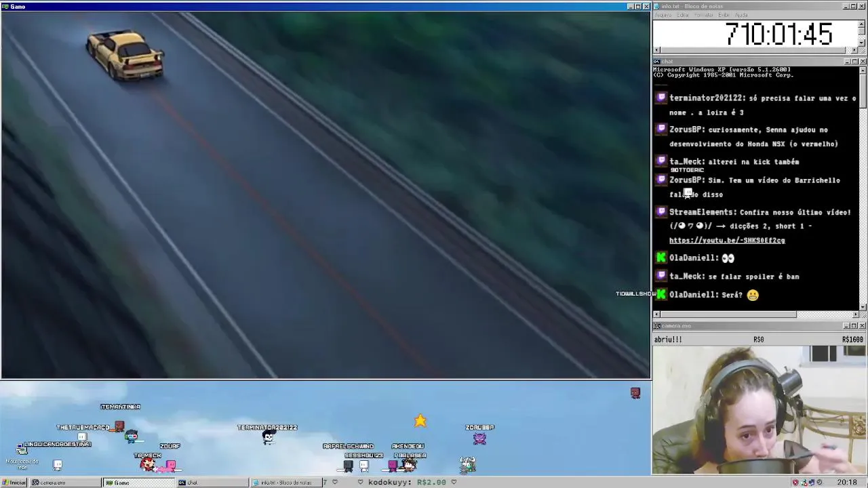Viewport: 868px width, 488px height.
Task: Click the chat horizontal scrollbar right arrow
Action: [855, 314]
